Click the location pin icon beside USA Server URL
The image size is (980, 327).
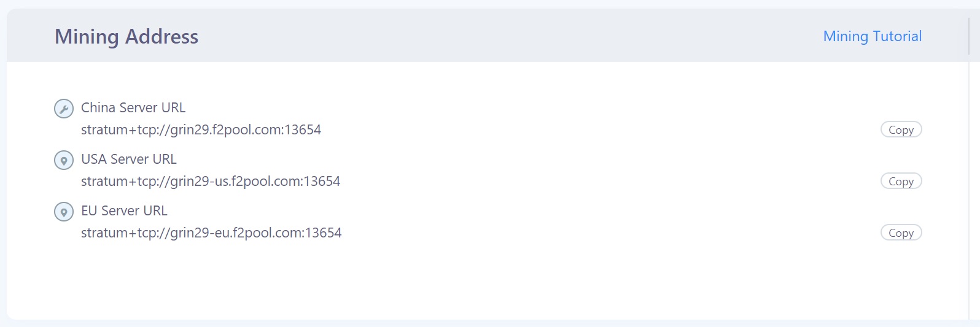pos(64,160)
